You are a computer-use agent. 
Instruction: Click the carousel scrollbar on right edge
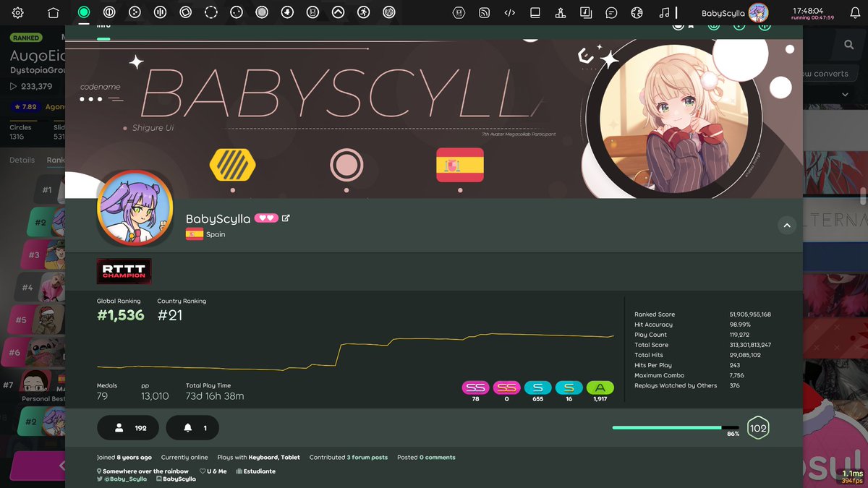[862, 197]
